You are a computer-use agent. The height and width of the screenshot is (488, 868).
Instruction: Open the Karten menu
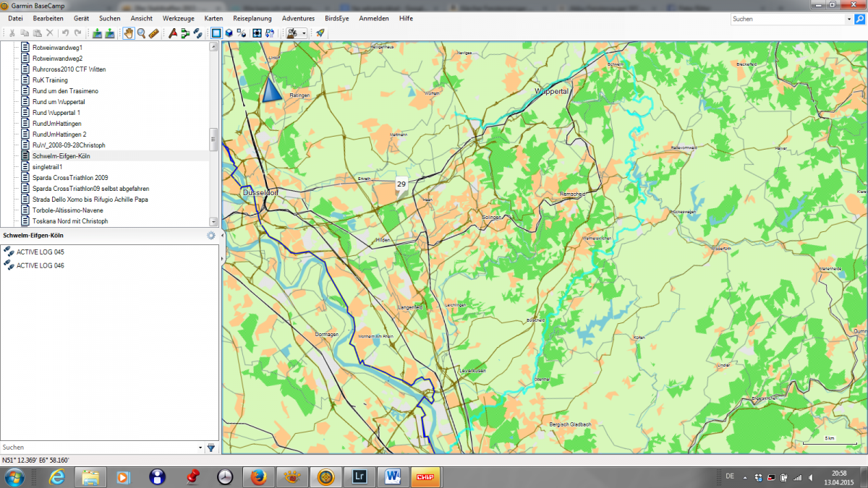(x=213, y=18)
